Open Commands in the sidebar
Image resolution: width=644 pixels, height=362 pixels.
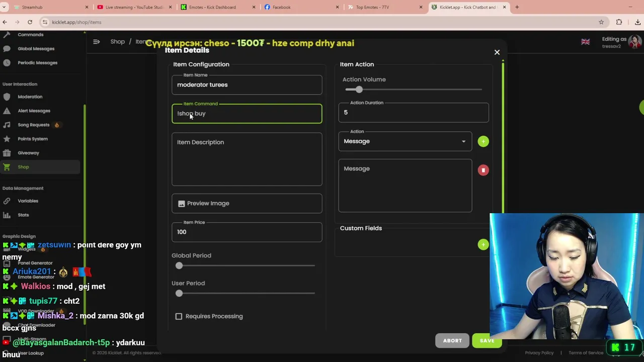tap(31, 35)
